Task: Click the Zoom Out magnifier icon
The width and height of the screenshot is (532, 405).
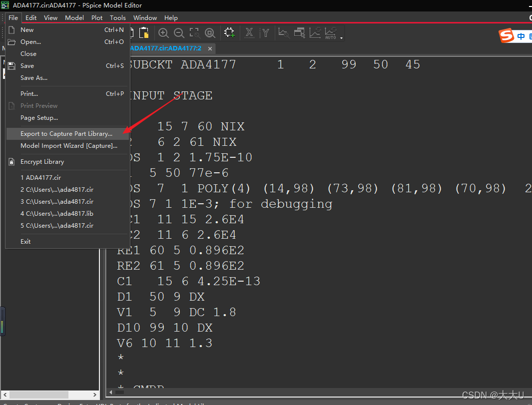Action: pos(179,33)
